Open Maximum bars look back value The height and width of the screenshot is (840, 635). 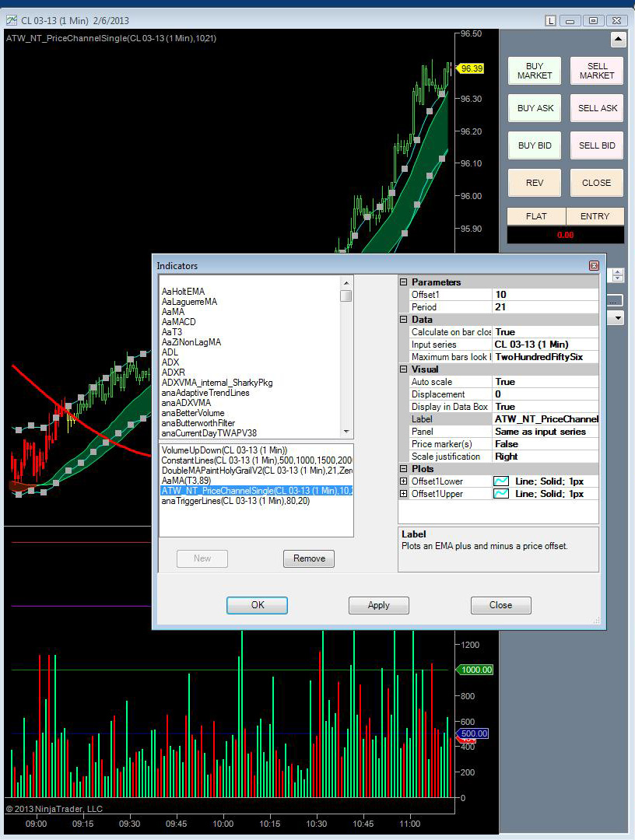pos(545,357)
